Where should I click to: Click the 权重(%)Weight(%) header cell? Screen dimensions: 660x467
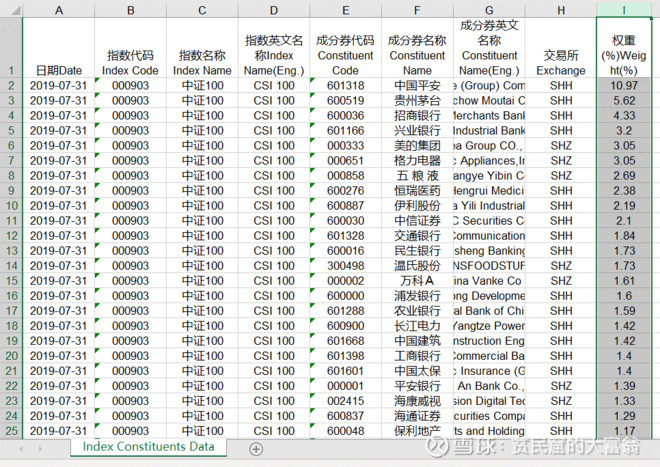pos(624,48)
